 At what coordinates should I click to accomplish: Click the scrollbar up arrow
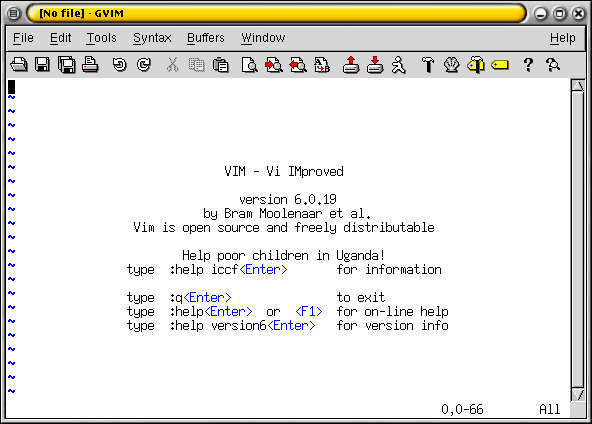click(x=578, y=85)
